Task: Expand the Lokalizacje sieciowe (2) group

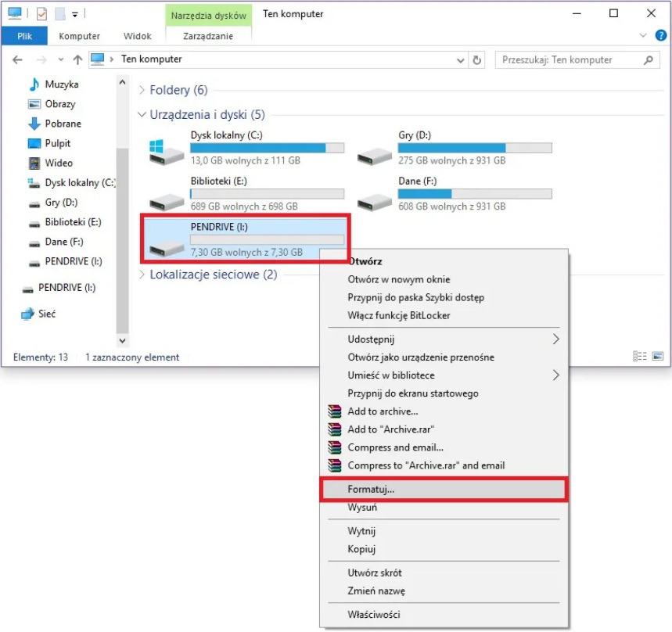Action: [142, 275]
